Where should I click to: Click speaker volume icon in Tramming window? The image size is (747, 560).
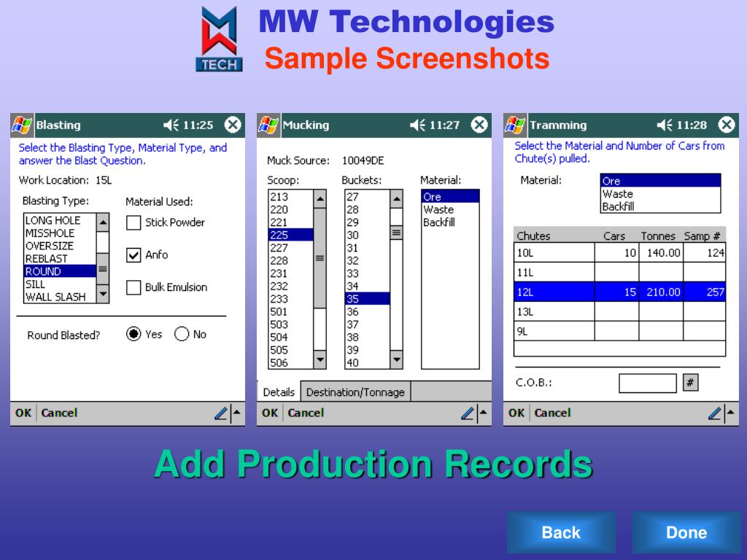pyautogui.click(x=665, y=125)
